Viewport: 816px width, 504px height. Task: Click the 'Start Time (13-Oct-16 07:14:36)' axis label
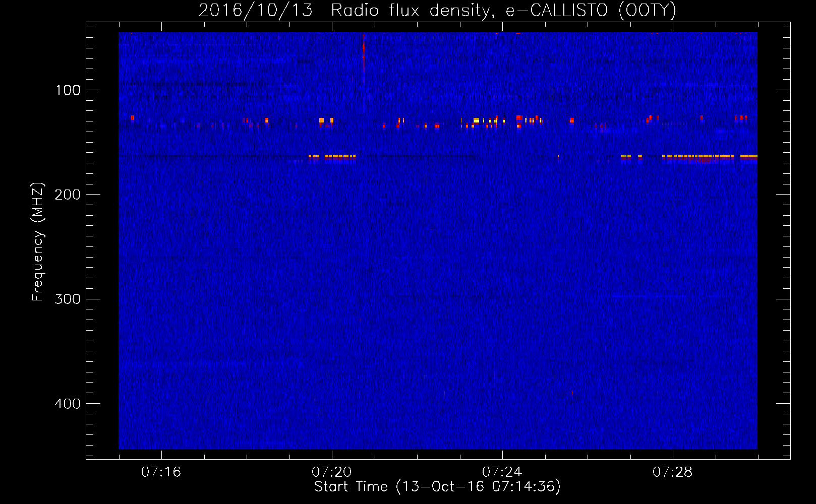(x=437, y=487)
